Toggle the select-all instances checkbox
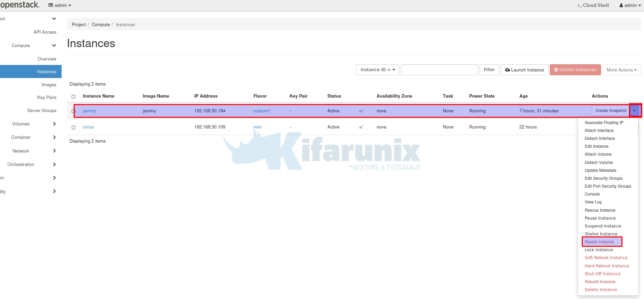The width and height of the screenshot is (644, 299). pyautogui.click(x=73, y=97)
